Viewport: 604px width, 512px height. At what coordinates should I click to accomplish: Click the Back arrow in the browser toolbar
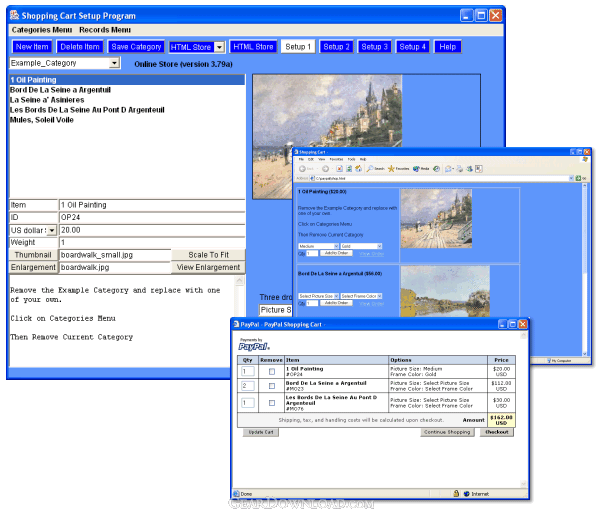click(302, 169)
